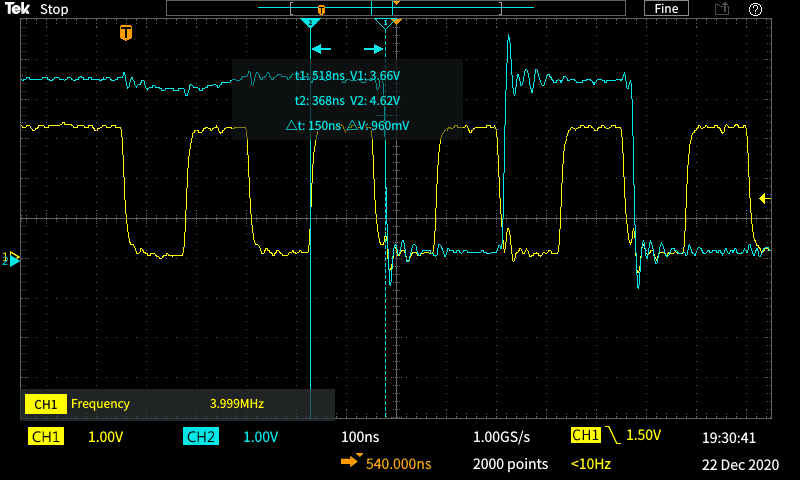Toggle the cyan CH2 channel badge
This screenshot has width=800, height=480.
pos(200,437)
